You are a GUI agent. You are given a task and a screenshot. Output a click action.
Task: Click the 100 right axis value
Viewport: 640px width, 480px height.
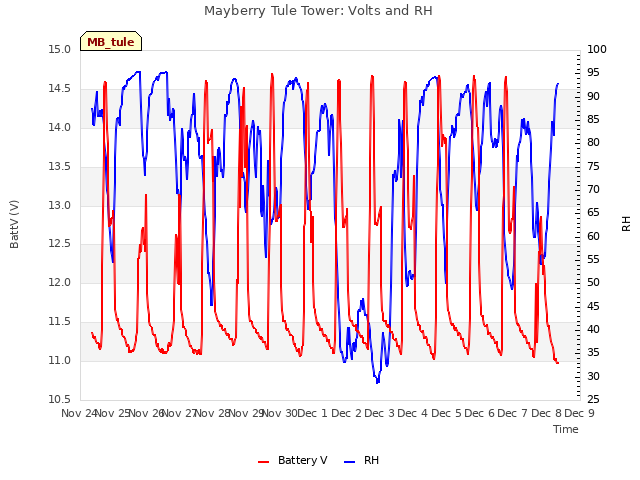point(597,50)
